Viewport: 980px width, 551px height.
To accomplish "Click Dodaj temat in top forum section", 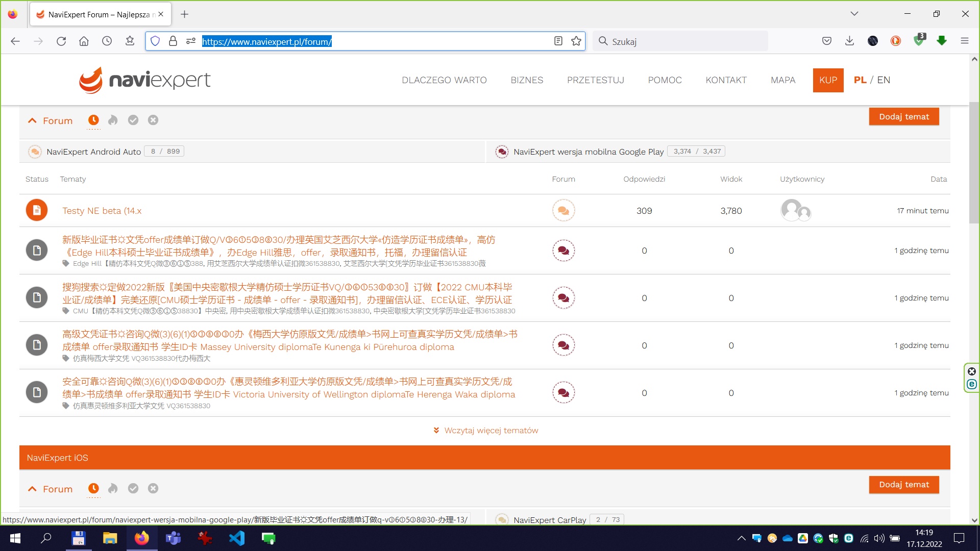I will (x=904, y=117).
